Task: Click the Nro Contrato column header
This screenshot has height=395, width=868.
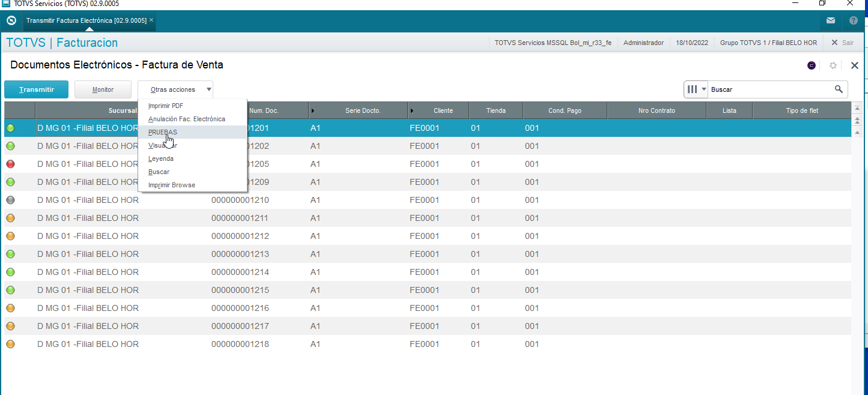Action: 657,110
